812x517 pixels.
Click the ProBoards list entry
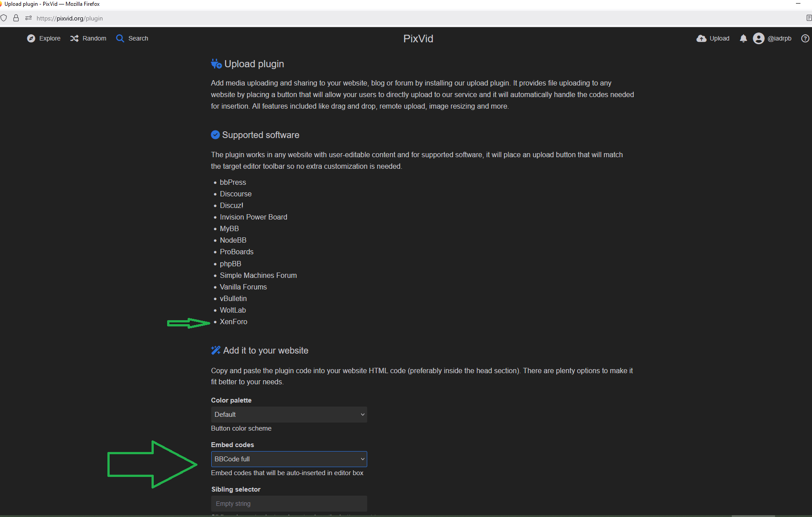(x=237, y=252)
